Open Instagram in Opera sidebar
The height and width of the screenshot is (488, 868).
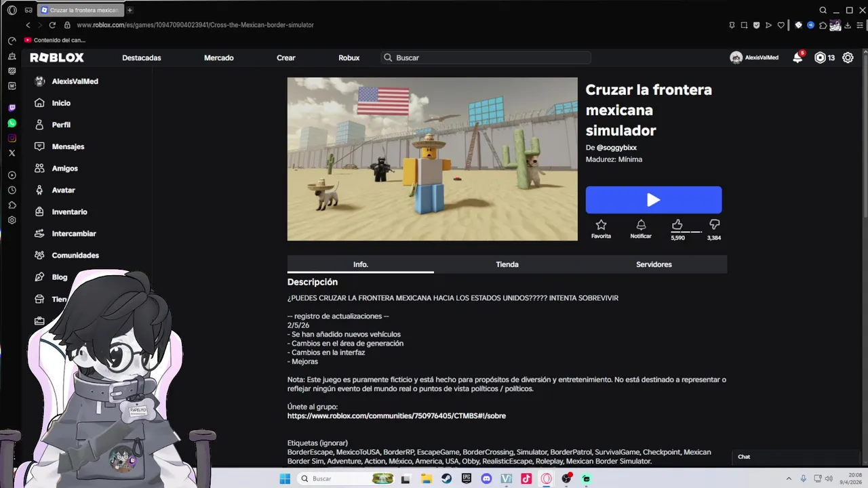pos(12,138)
